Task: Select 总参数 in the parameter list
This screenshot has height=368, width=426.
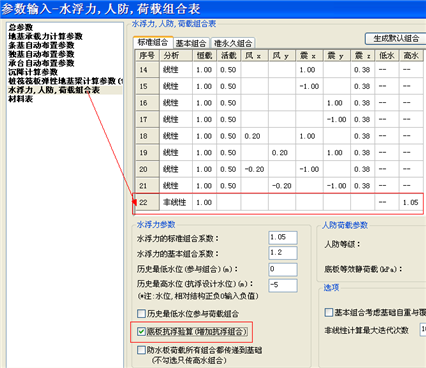Action: pos(21,27)
